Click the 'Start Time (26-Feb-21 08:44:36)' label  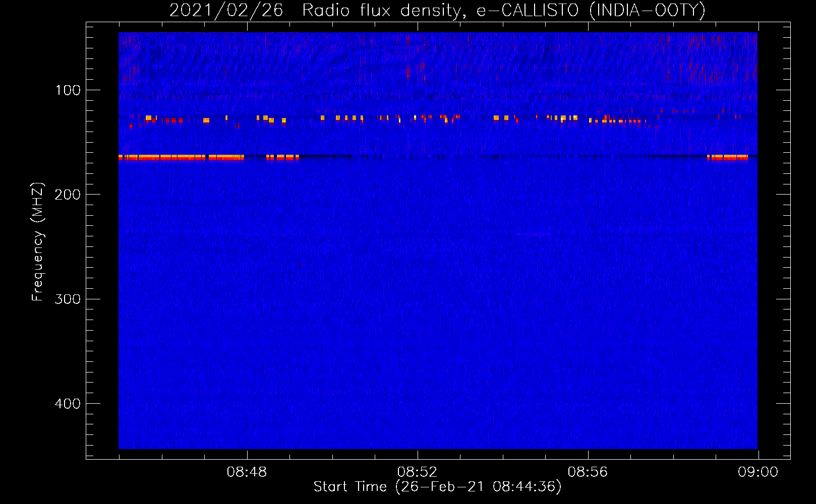(437, 487)
